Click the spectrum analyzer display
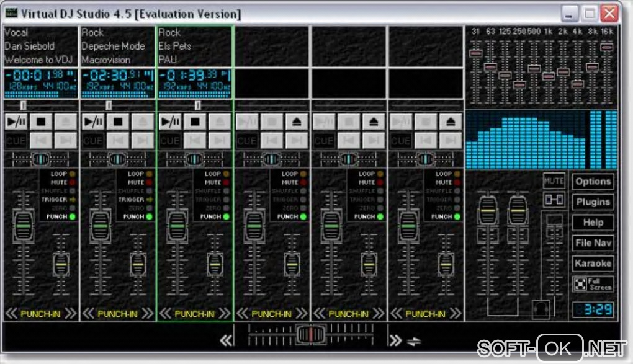633x364 pixels. [541, 140]
